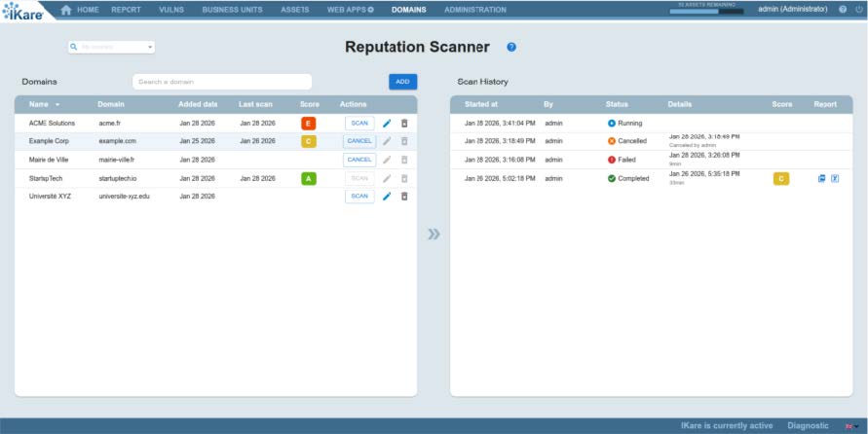This screenshot has height=434, width=868.
Task: Edit the ACME Solutions domain with pencil icon
Action: pyautogui.click(x=387, y=124)
